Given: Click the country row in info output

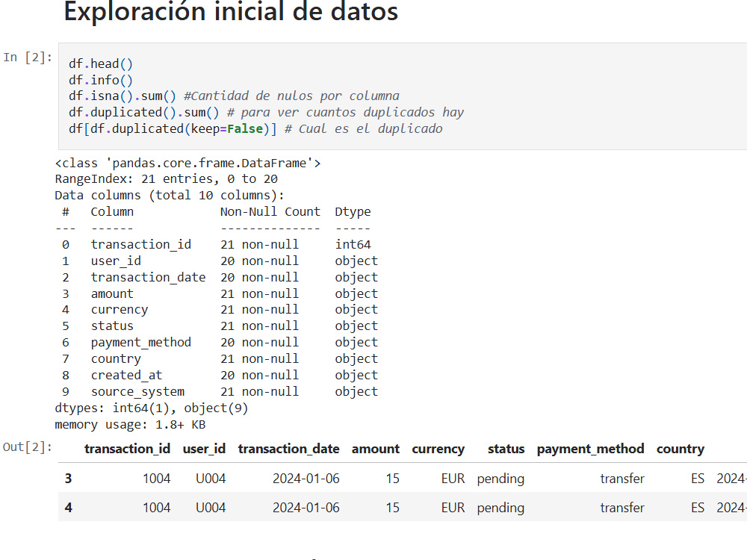Looking at the screenshot, I should point(219,358).
